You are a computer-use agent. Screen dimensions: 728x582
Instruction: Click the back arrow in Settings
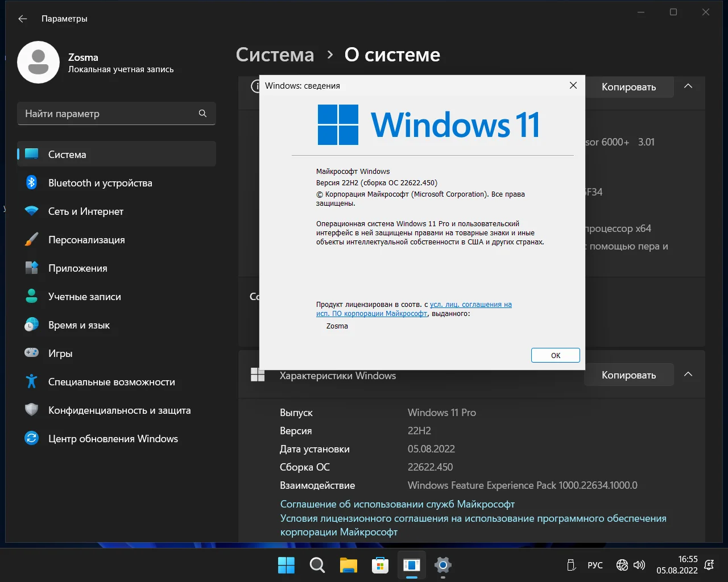point(23,19)
